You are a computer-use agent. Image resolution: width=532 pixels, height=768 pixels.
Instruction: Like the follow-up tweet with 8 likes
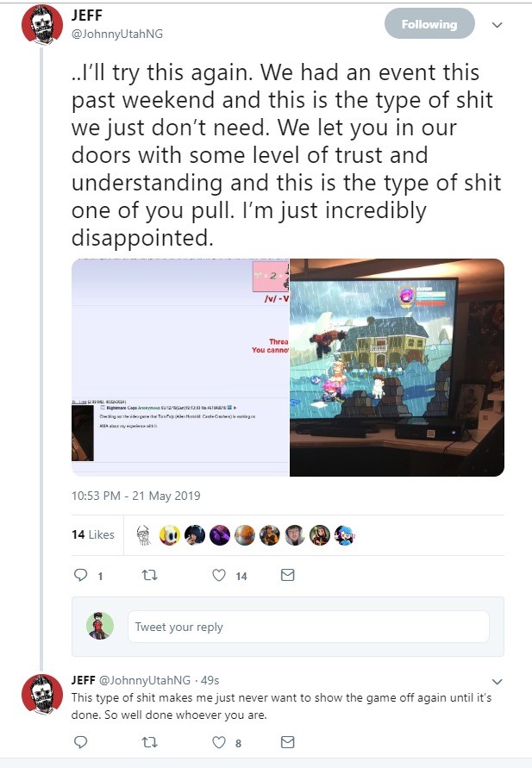[x=219, y=742]
